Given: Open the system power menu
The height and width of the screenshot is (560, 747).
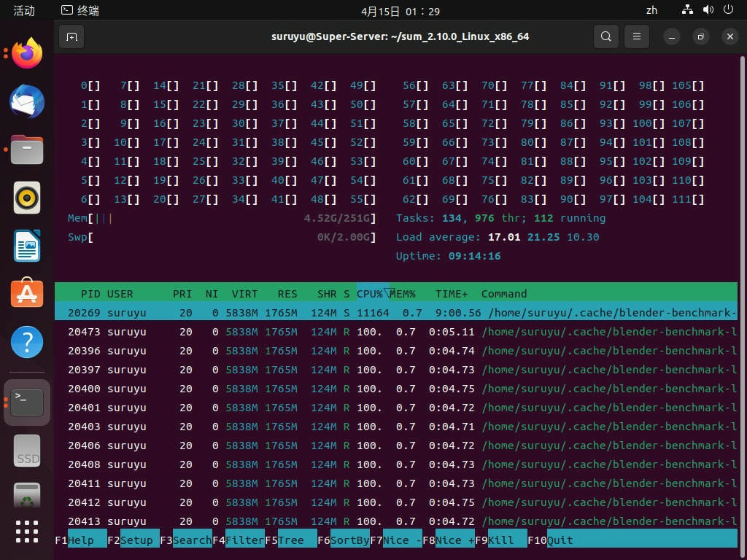Looking at the screenshot, I should click(729, 10).
